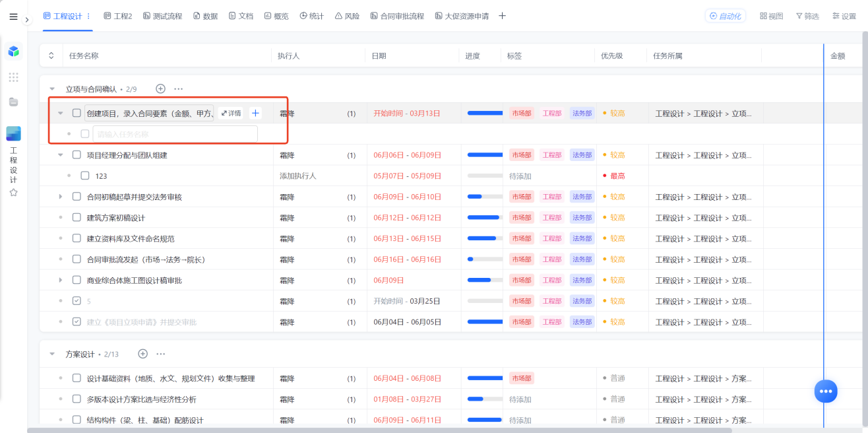Open the hamburger menu icon

[13, 17]
